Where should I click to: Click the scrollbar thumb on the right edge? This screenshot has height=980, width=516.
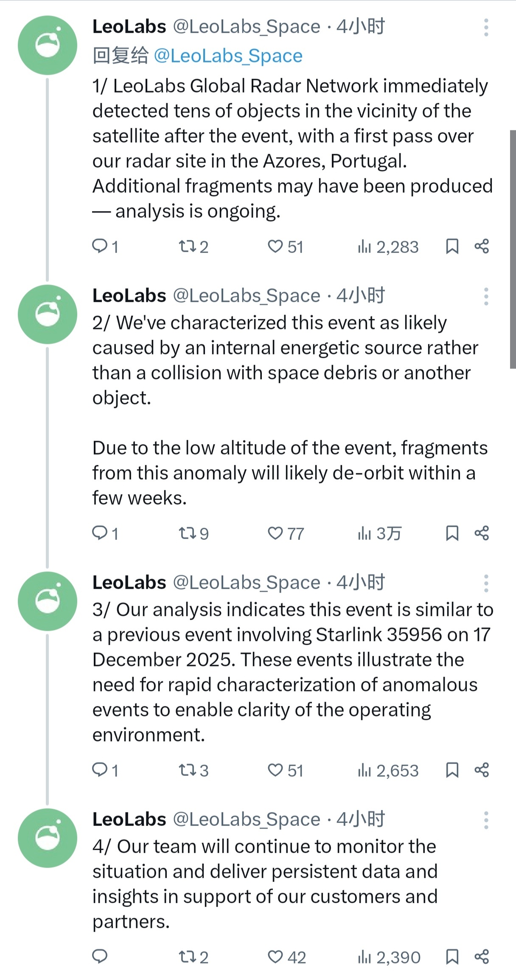click(x=513, y=250)
